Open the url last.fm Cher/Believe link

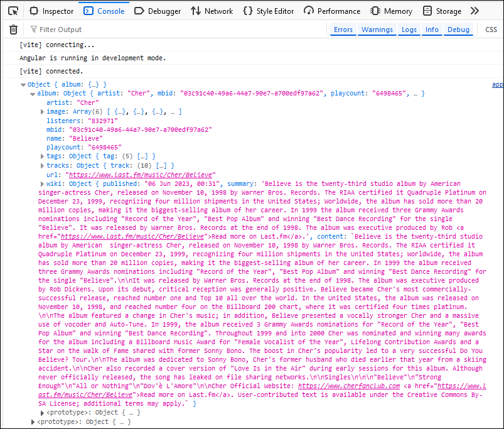point(141,175)
